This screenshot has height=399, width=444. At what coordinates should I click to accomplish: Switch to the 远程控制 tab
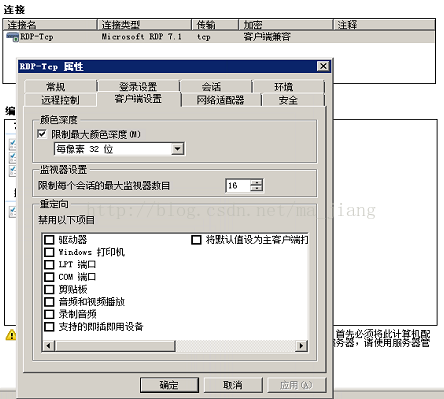tap(60, 100)
